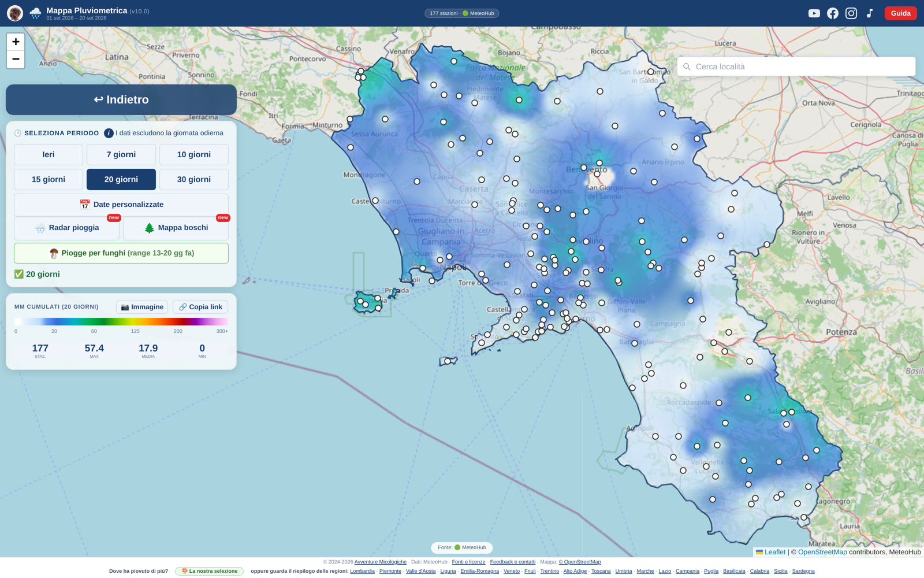The width and height of the screenshot is (924, 578).
Task: Open the YouTube channel icon
Action: click(x=814, y=13)
